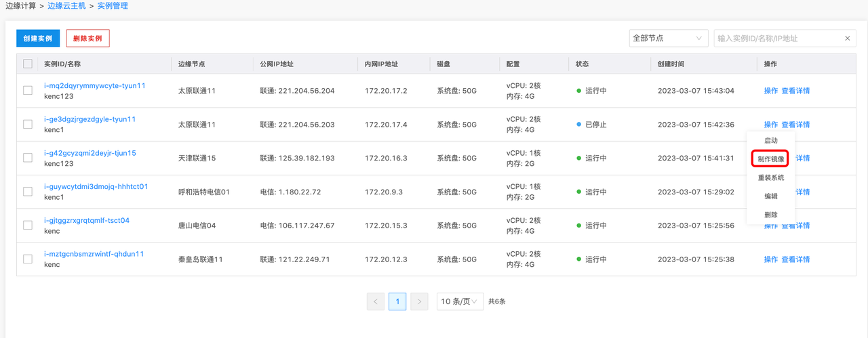Open 操作 dropdown for the first instance

pyautogui.click(x=770, y=91)
